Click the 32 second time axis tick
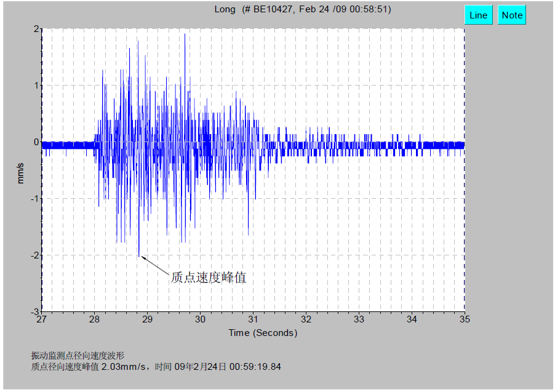The image size is (555, 392). [306, 319]
